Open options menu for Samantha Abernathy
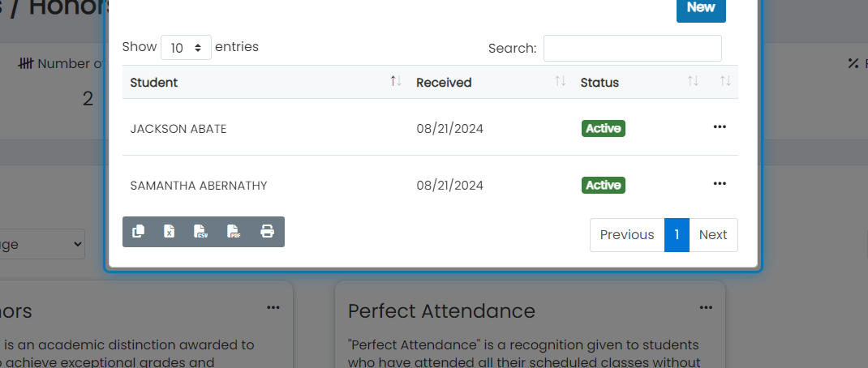868x368 pixels. click(x=719, y=184)
